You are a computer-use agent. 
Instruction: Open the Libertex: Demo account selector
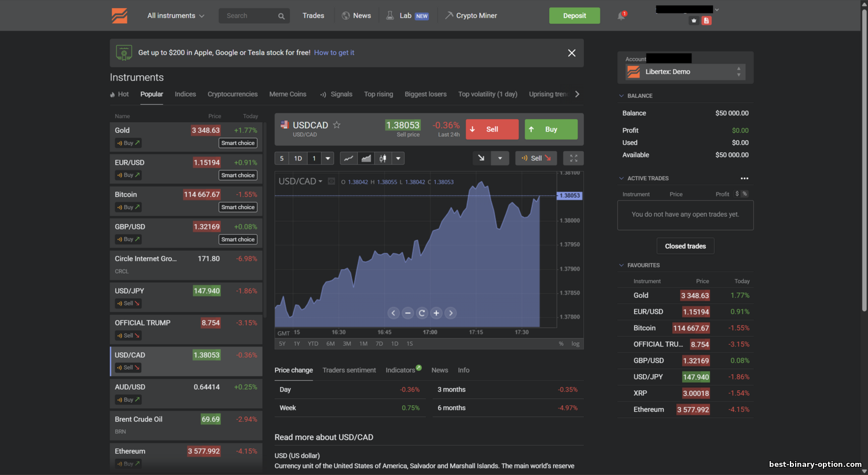pos(685,72)
